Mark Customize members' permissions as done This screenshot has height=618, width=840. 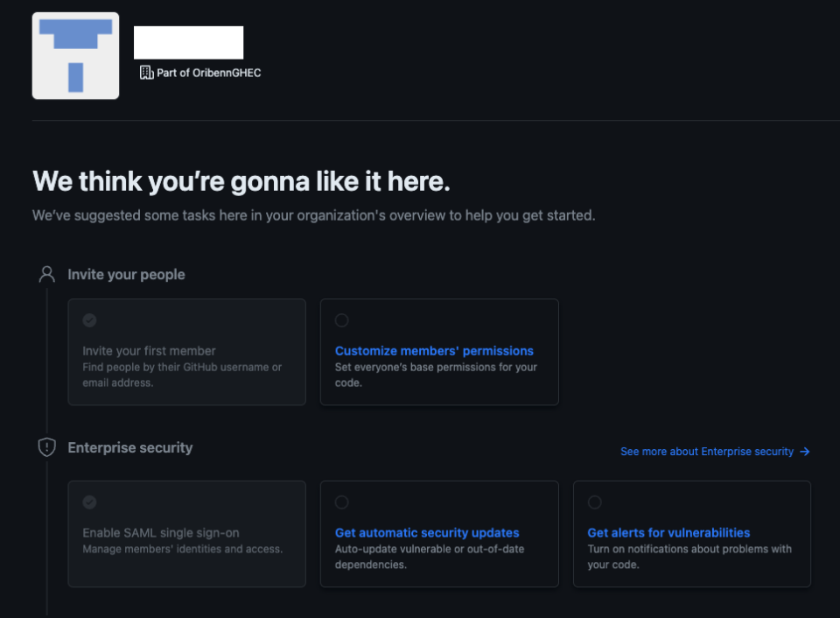342,320
